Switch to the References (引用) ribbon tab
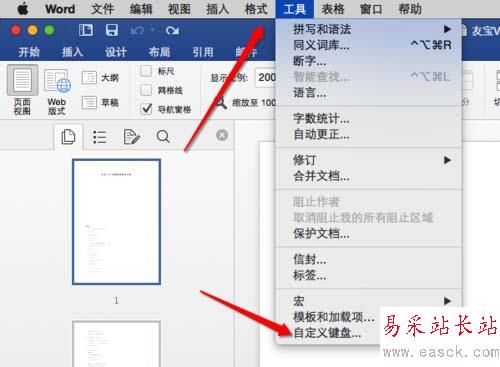The width and height of the screenshot is (500, 367). pyautogui.click(x=203, y=52)
